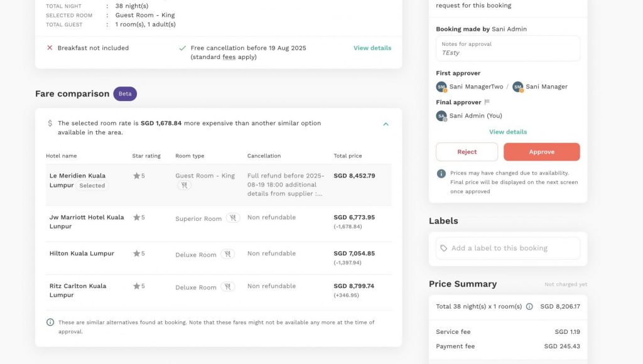This screenshot has height=364, width=643.
Task: Click the Superior Room room type
Action: coord(198,219)
